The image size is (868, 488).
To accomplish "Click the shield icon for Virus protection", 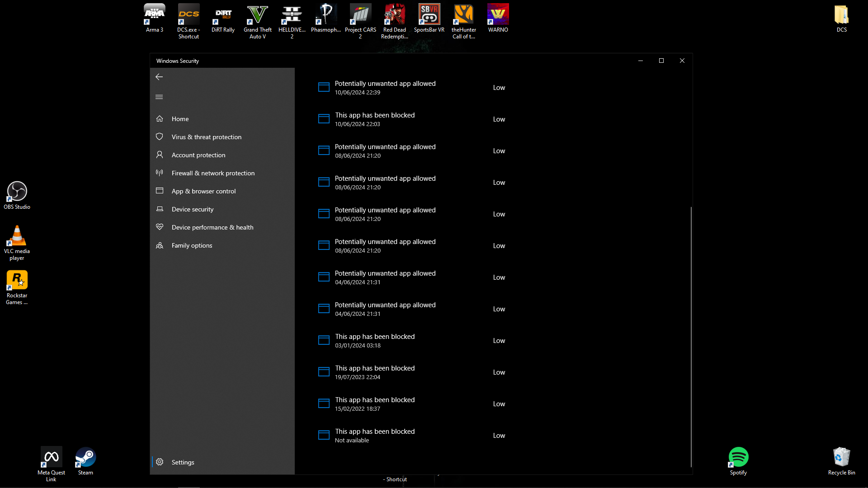I will [160, 136].
